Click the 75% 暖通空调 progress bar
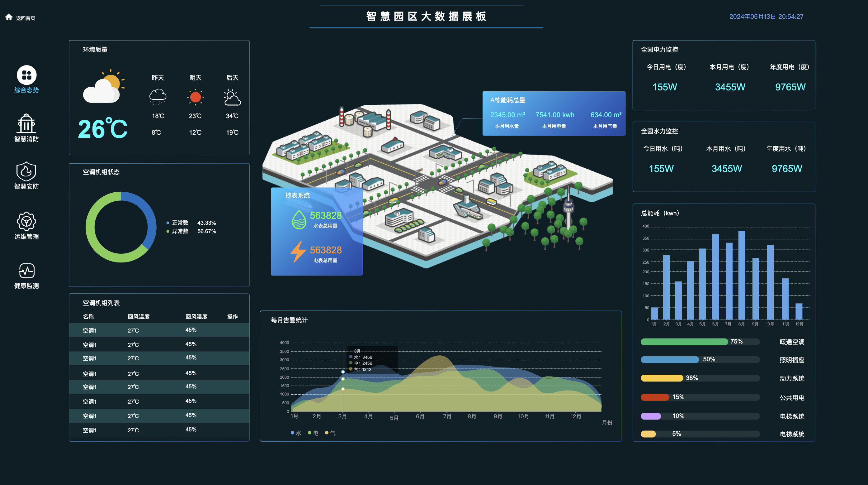 (684, 342)
